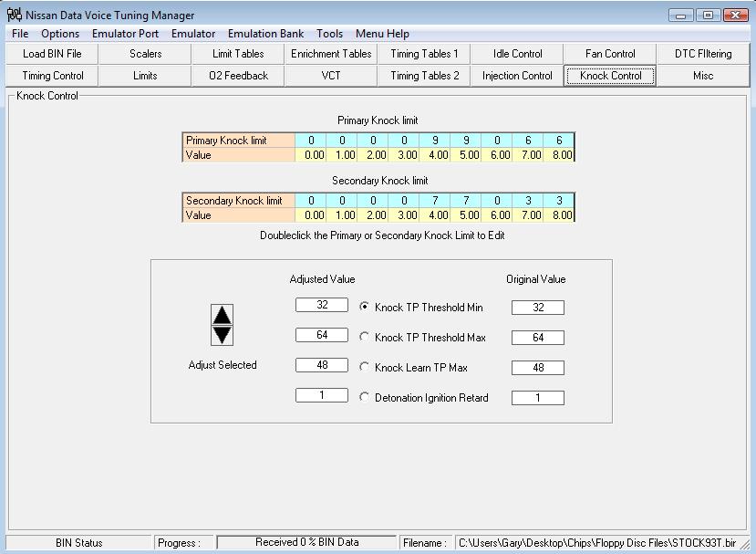Select Detonation Ignition Retard radio button
This screenshot has width=756, height=554.
365,398
